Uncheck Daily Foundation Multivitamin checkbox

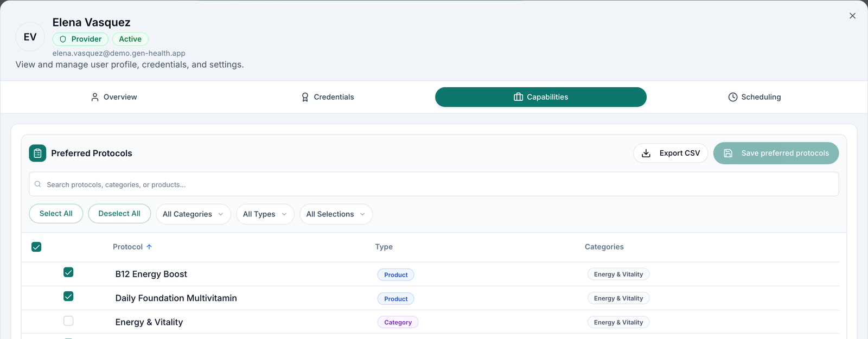[x=68, y=296]
